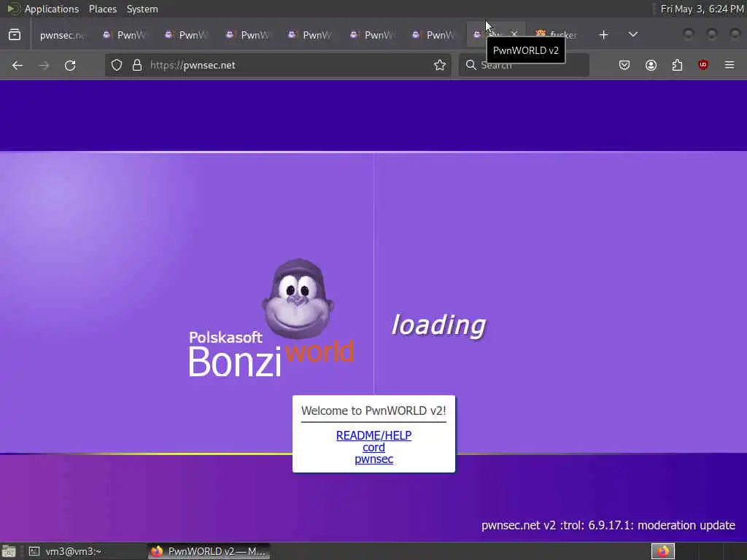This screenshot has width=747, height=560.
Task: Expand the list all tabs chevron
Action: click(x=632, y=35)
